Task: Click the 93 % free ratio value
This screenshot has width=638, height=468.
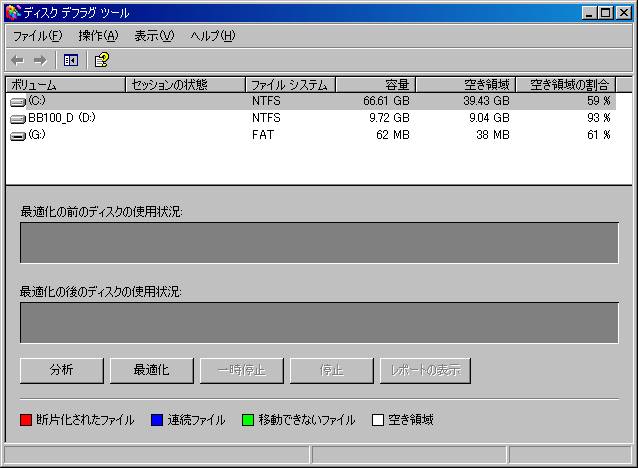Action: (599, 118)
